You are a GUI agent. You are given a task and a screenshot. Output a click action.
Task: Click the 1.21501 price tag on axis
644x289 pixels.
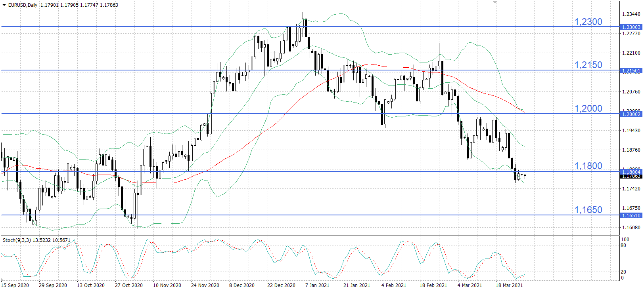(631, 71)
